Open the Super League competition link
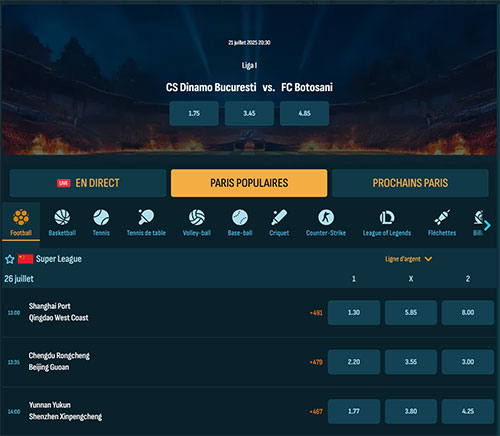The width and height of the screenshot is (500, 436). (59, 259)
